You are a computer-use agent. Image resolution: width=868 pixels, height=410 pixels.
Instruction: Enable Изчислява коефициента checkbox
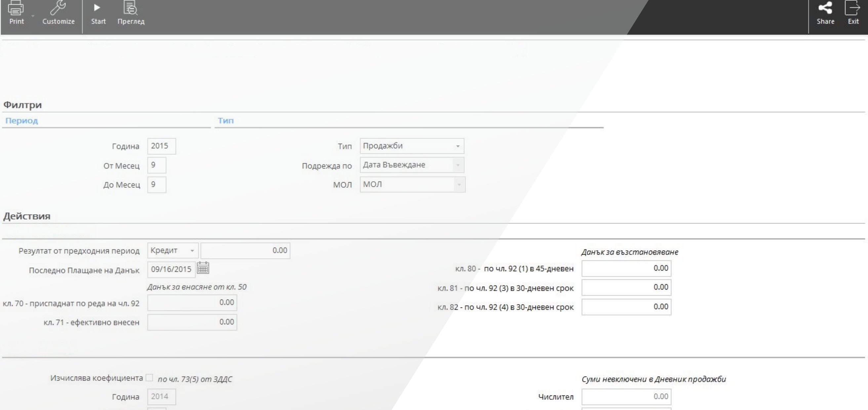149,378
